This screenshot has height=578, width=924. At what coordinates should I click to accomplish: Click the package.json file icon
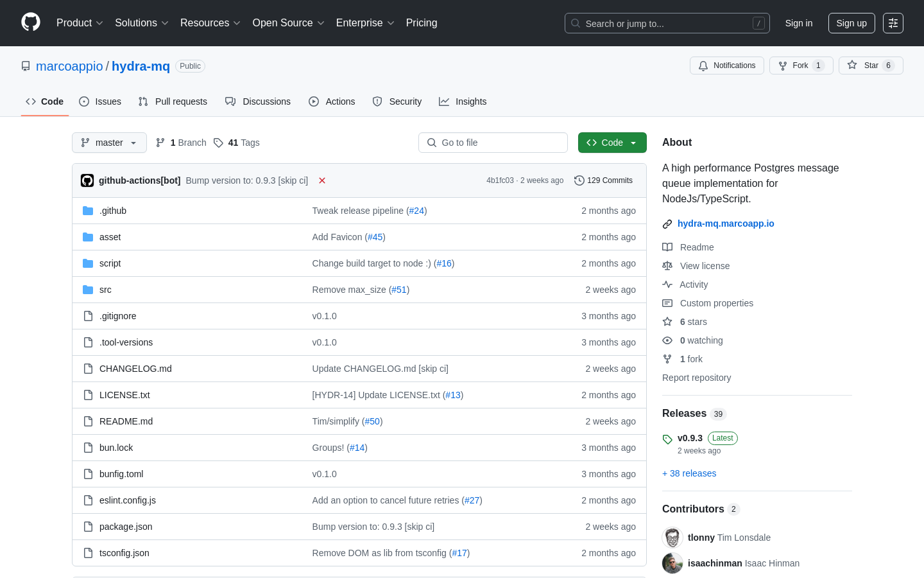(x=88, y=527)
